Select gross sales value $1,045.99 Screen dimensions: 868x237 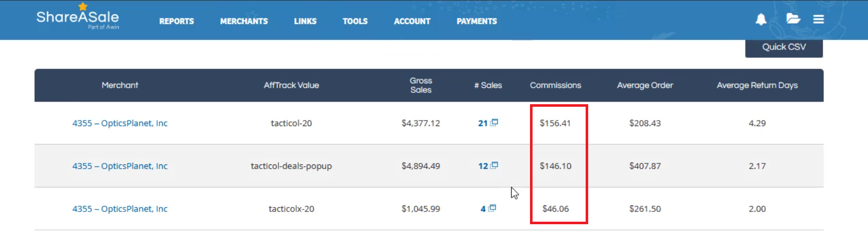point(421,209)
